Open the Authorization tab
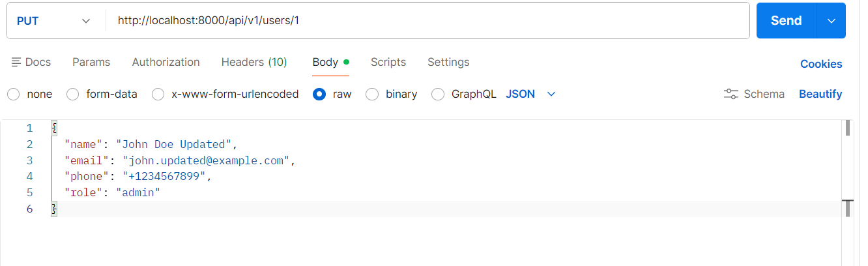Viewport: 868px width, 266px height. pos(166,63)
